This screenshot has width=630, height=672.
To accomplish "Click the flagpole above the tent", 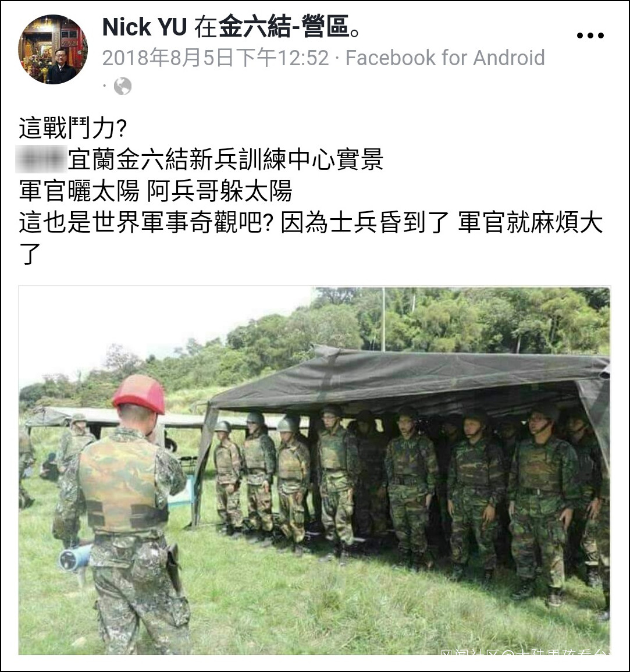I will click(383, 319).
